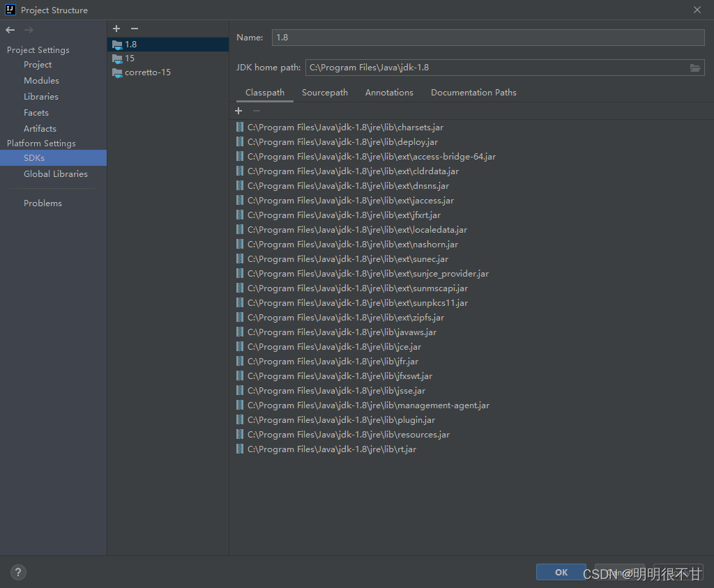This screenshot has height=588, width=714.
Task: Add a classpath entry with plus icon
Action: click(238, 111)
